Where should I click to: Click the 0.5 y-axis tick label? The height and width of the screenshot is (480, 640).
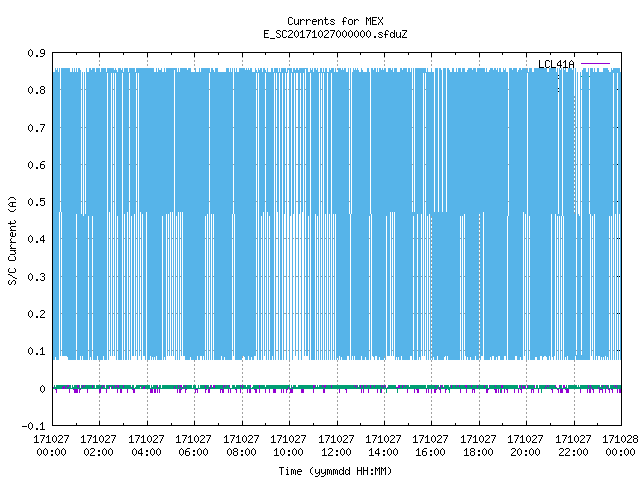click(x=36, y=202)
